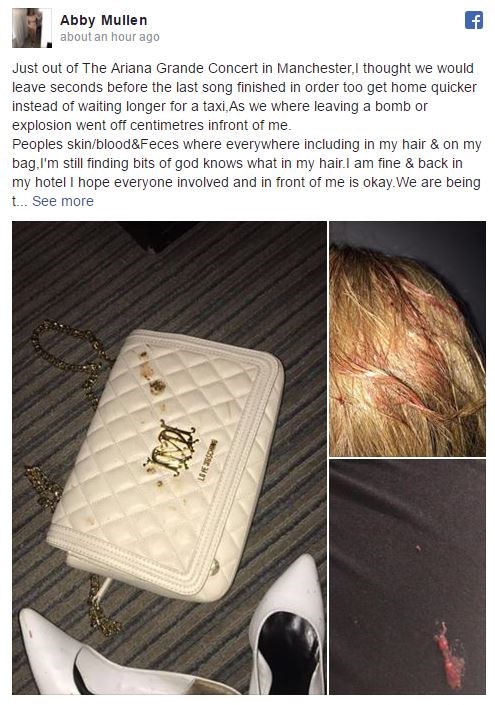495x705 pixels.
Task: Click the Love Moschino label on bag
Action: click(x=207, y=460)
